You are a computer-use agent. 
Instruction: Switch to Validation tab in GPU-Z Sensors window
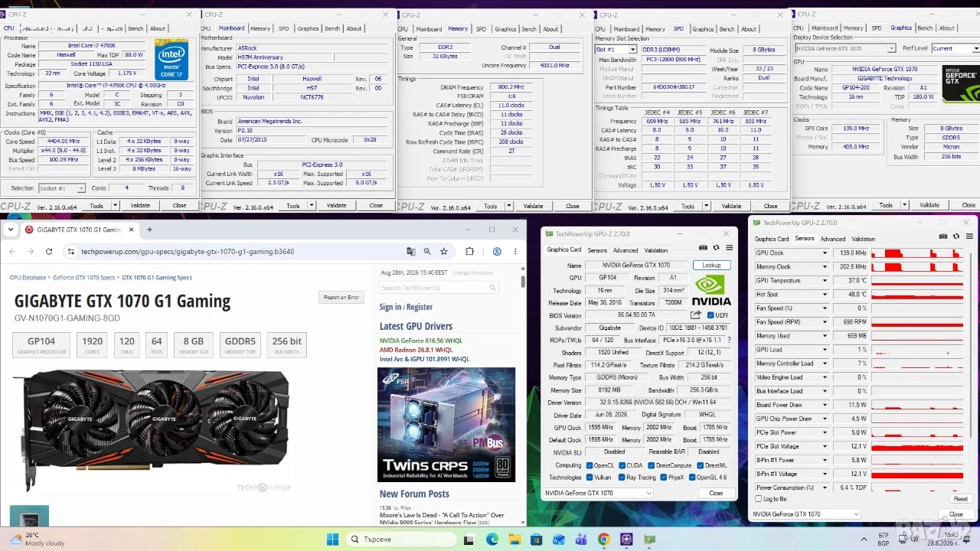[863, 239]
